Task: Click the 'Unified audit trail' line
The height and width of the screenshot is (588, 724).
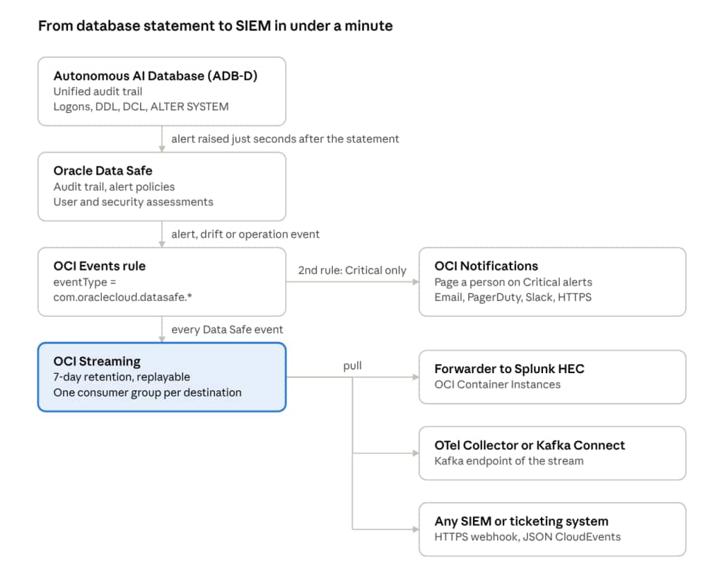Action: (98, 91)
